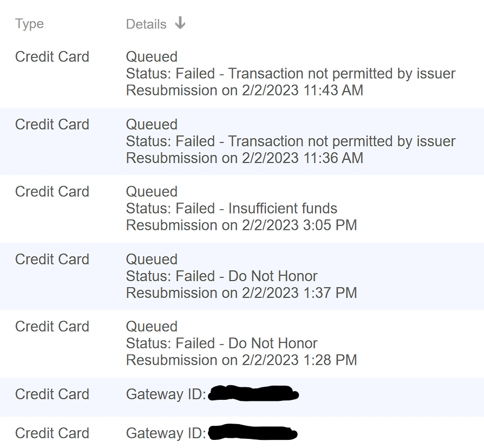Screen dimensions: 484x448
Task: Click Queued in the 11:36 AM row
Action: (x=152, y=125)
